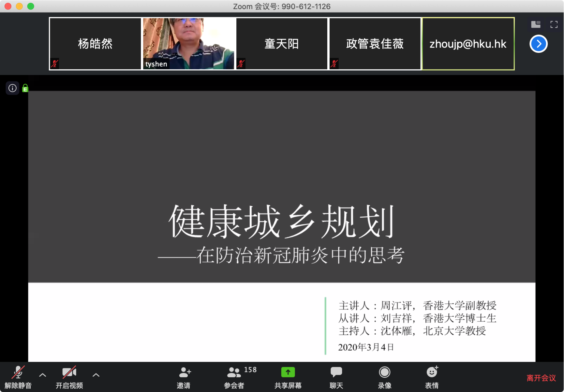Turn on the video camera
This screenshot has width=564, height=392.
[x=69, y=372]
